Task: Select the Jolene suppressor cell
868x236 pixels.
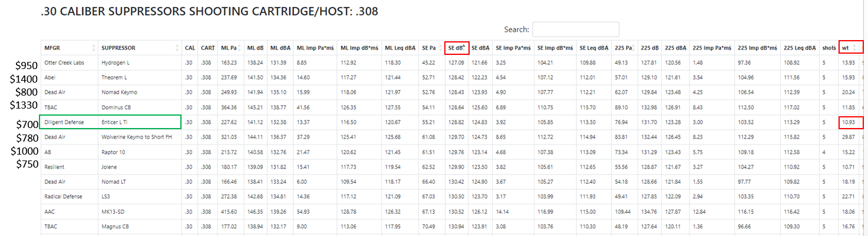Action: click(140, 167)
